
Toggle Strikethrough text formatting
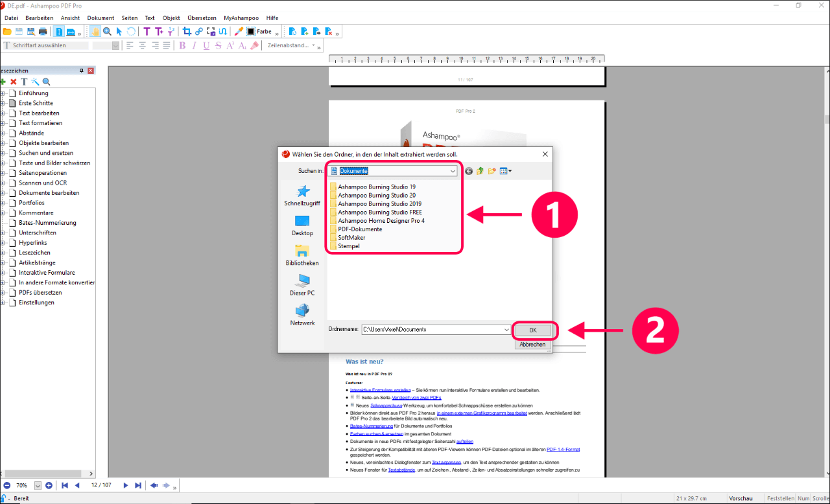pos(218,45)
